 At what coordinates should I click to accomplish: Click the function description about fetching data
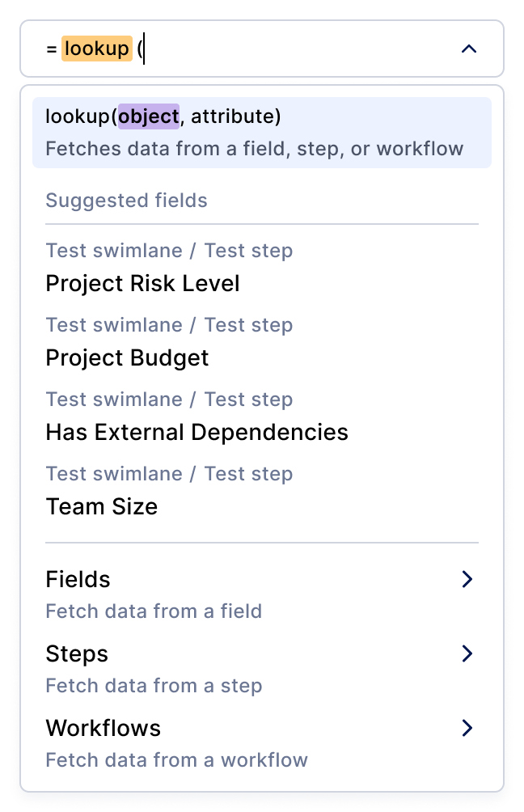point(254,149)
